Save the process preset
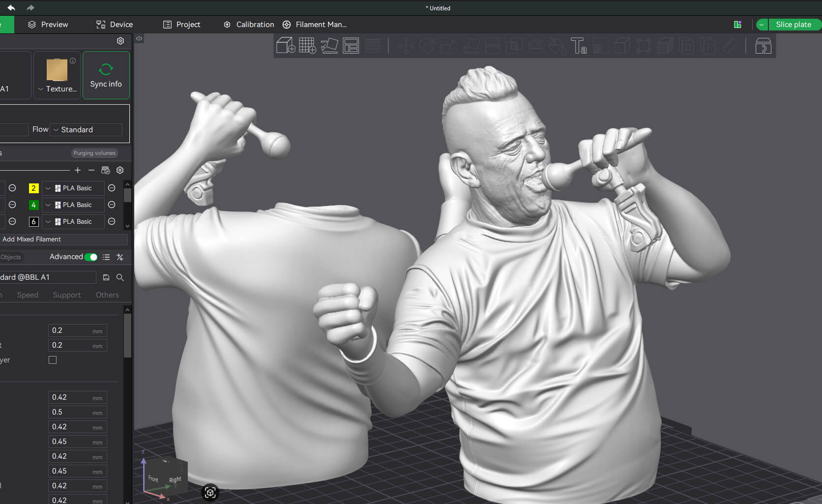 point(106,277)
